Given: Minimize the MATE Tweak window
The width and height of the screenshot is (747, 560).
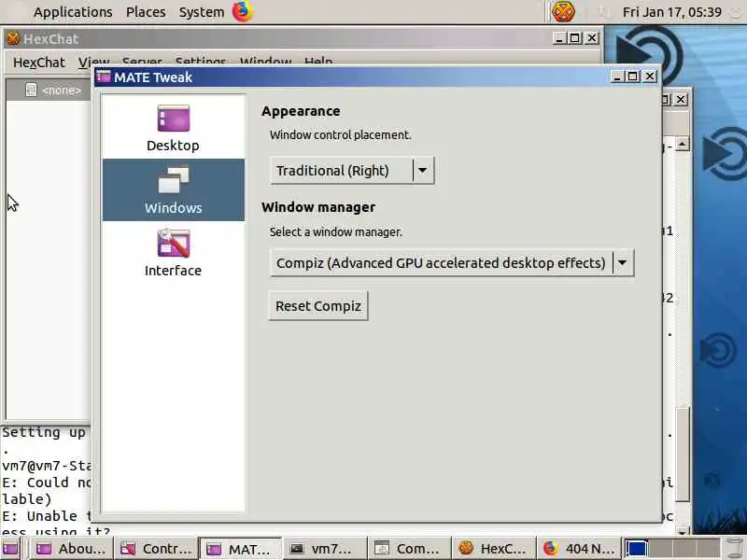Looking at the screenshot, I should pyautogui.click(x=617, y=77).
